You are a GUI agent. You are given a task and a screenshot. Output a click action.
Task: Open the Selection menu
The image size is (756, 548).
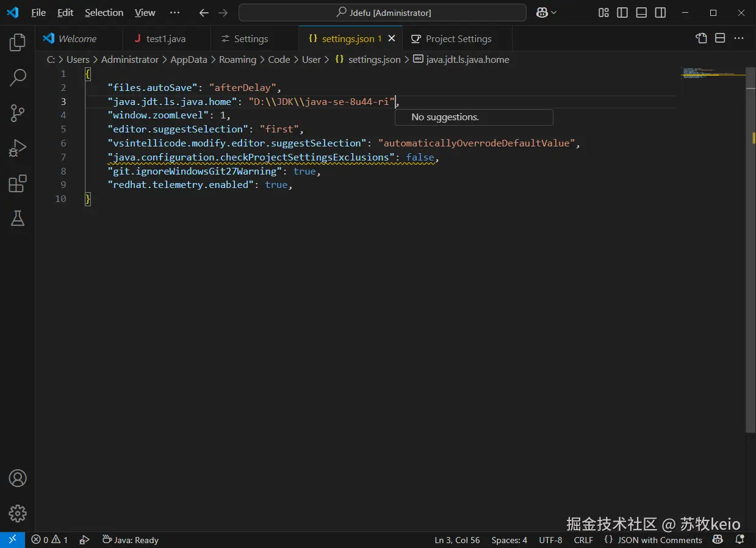coord(104,13)
